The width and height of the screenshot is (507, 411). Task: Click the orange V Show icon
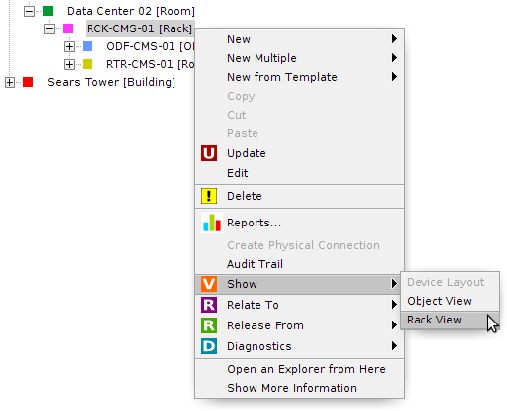(x=209, y=284)
